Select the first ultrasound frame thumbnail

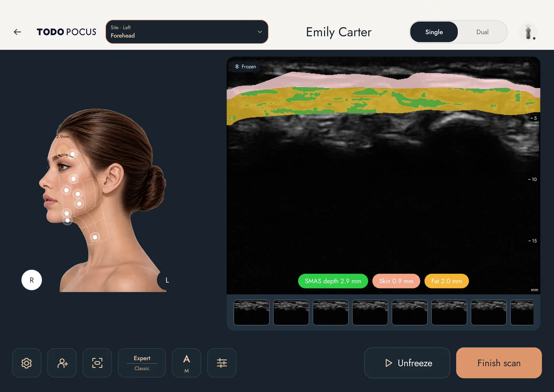[251, 312]
